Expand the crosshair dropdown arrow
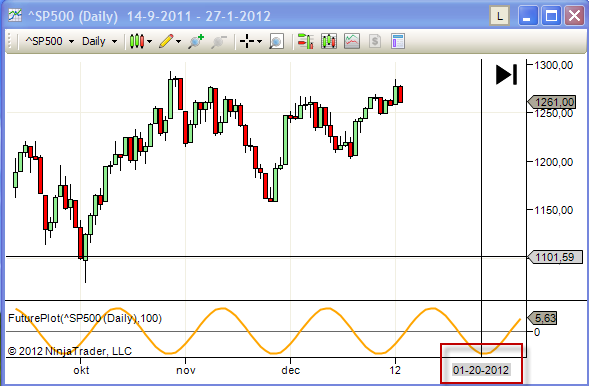Viewport: 589px width, 386px height. click(x=259, y=41)
